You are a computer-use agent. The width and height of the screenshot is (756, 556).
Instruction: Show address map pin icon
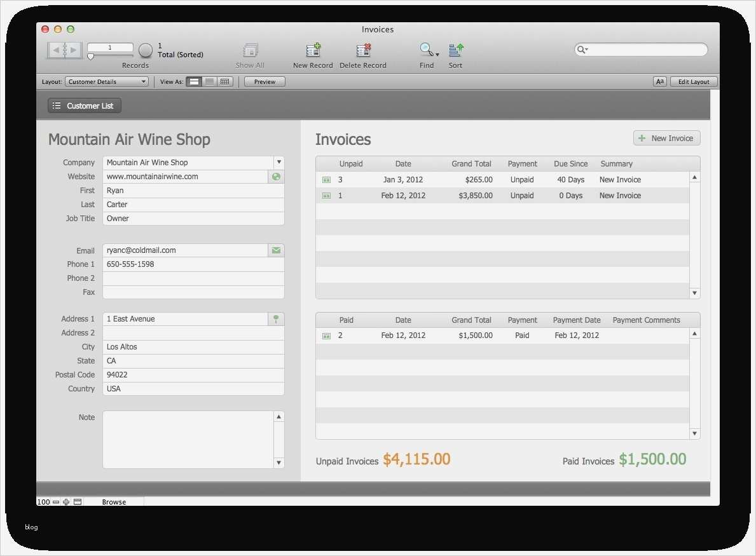tap(277, 319)
